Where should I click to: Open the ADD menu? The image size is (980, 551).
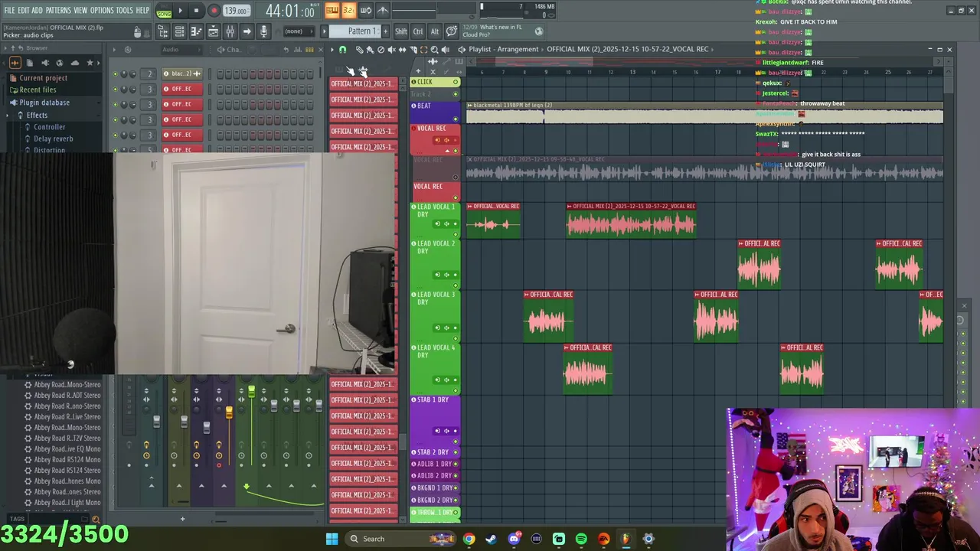(38, 10)
